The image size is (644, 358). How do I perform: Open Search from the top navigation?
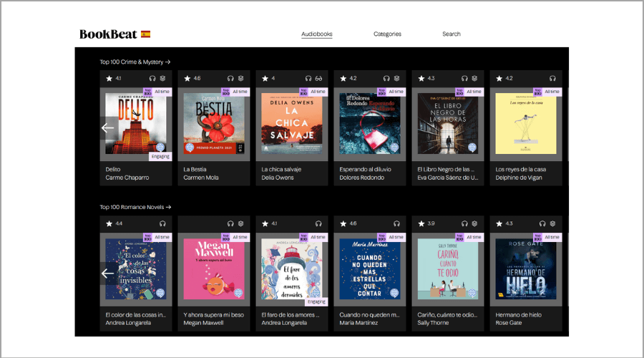pos(452,34)
